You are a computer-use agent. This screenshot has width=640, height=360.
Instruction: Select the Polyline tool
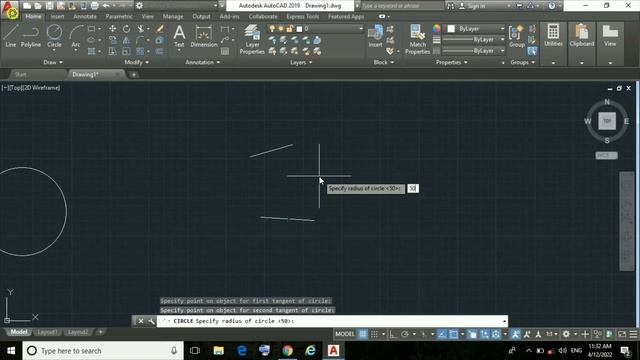[31, 36]
